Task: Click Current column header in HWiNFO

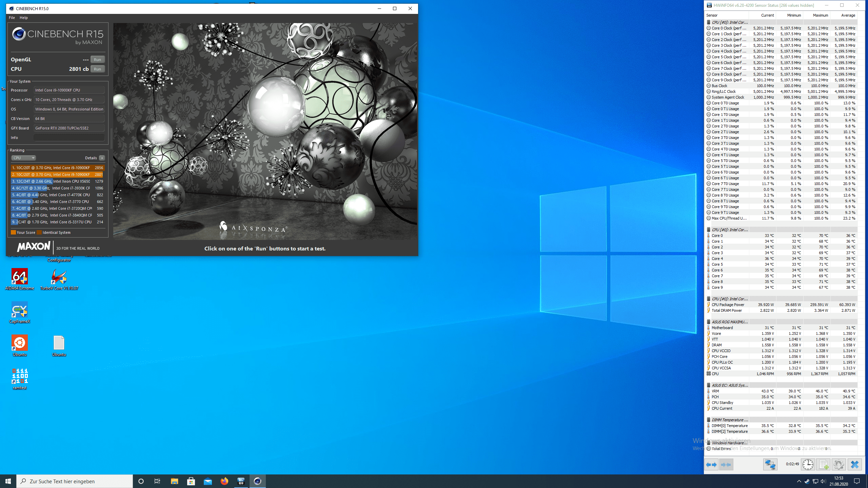Action: pos(763,15)
